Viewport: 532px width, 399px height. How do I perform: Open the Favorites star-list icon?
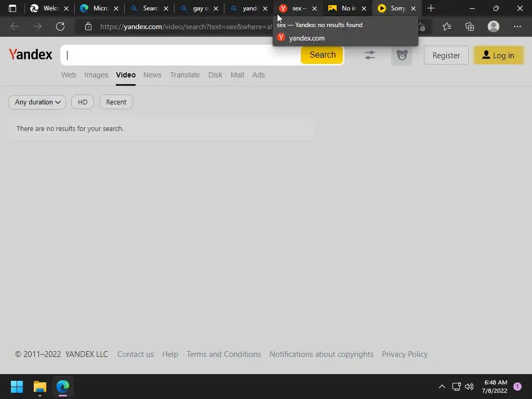coord(447,26)
